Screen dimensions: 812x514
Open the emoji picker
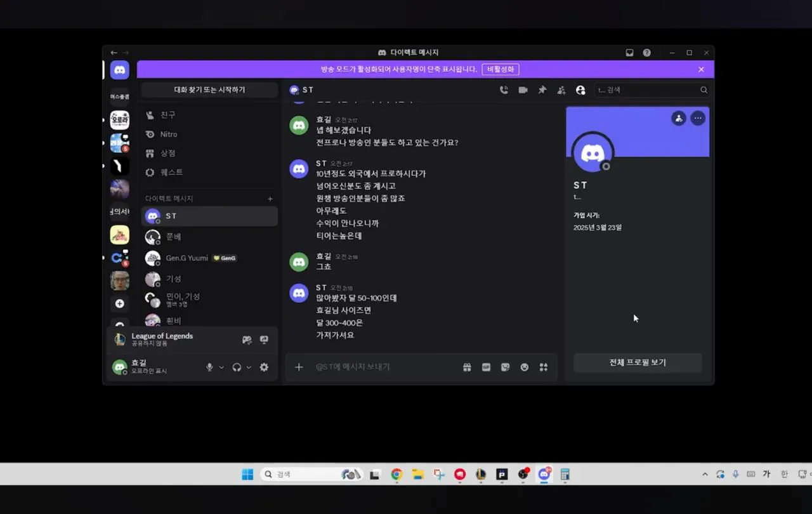tap(524, 367)
